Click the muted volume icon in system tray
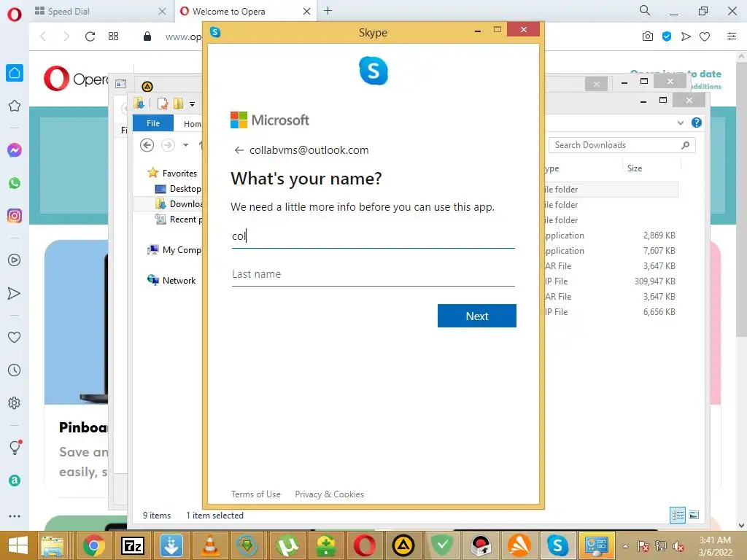Viewport: 747px width, 560px height. (678, 546)
